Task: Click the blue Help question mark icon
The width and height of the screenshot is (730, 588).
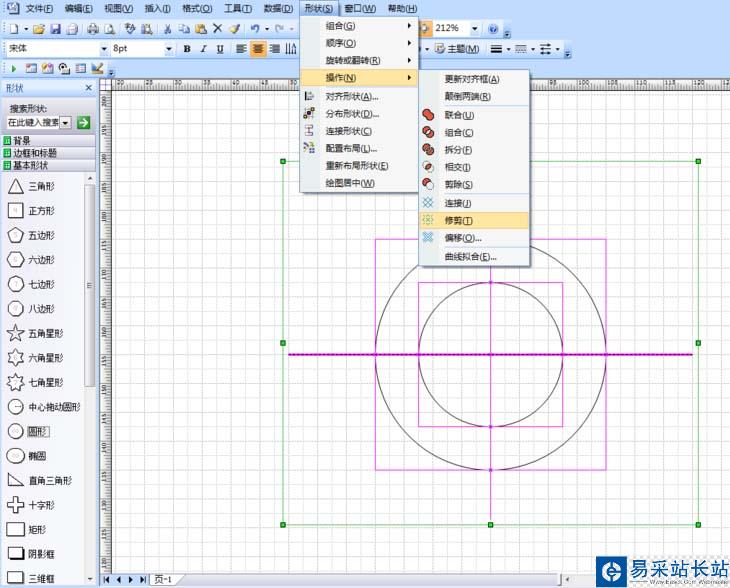Action: 493,29
